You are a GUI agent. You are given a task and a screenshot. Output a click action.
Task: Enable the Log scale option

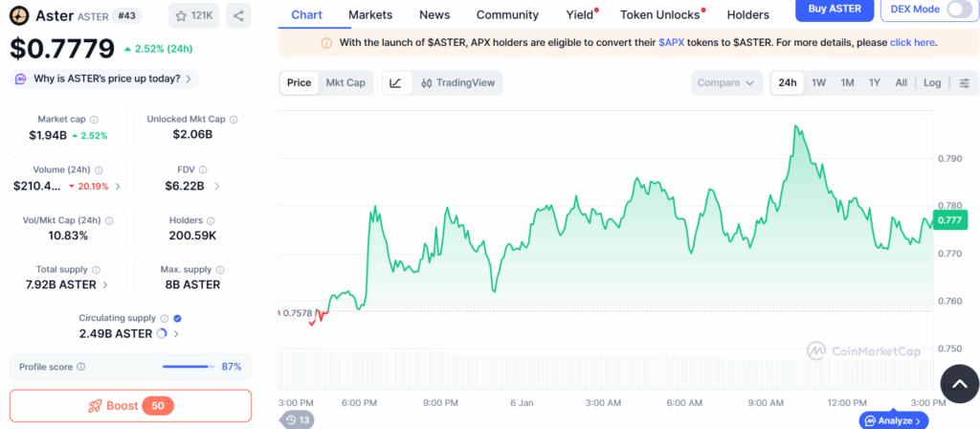[932, 82]
